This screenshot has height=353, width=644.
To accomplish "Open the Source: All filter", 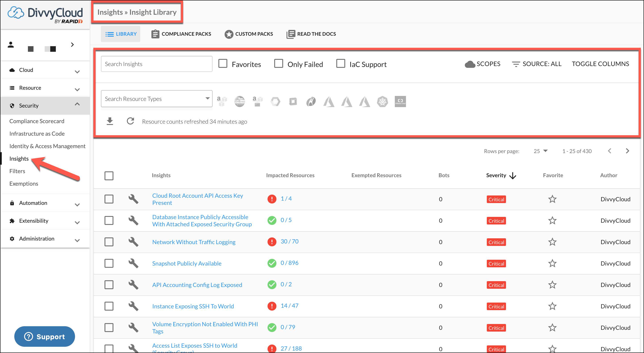I will pos(537,64).
